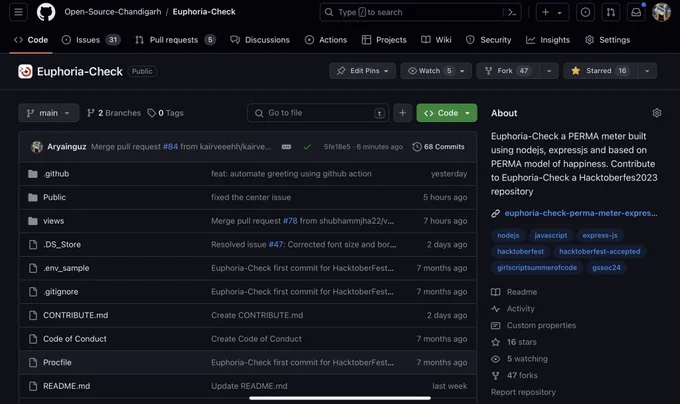View 0 Tags link
Viewport: 680px width, 404px height.
point(165,113)
